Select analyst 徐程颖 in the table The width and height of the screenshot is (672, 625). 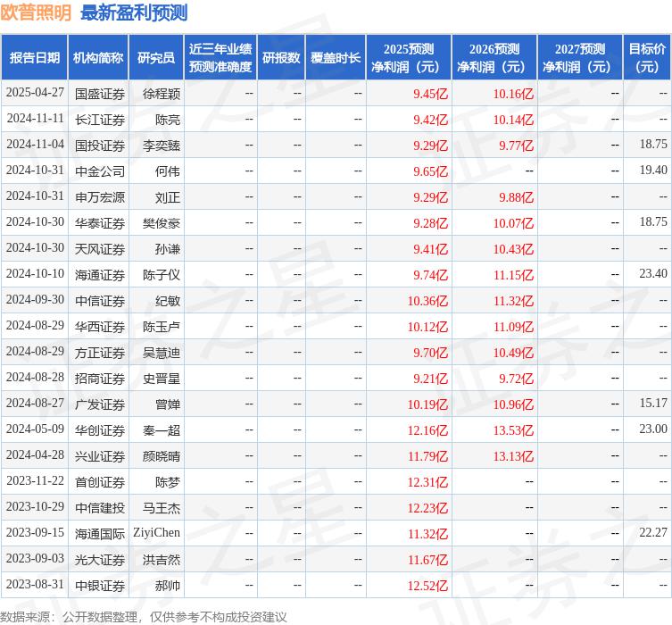click(x=162, y=93)
